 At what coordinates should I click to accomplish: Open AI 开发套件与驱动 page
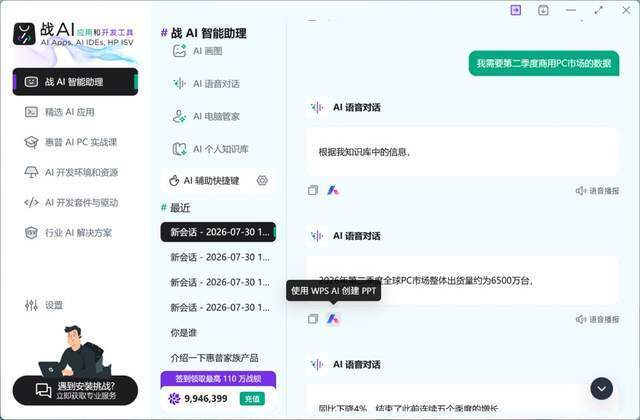pos(71,202)
